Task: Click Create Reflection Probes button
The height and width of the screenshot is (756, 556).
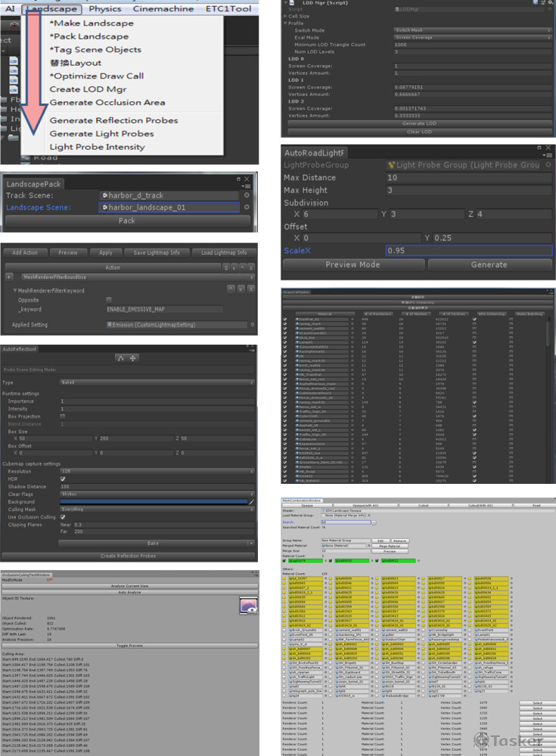Action: [x=128, y=556]
